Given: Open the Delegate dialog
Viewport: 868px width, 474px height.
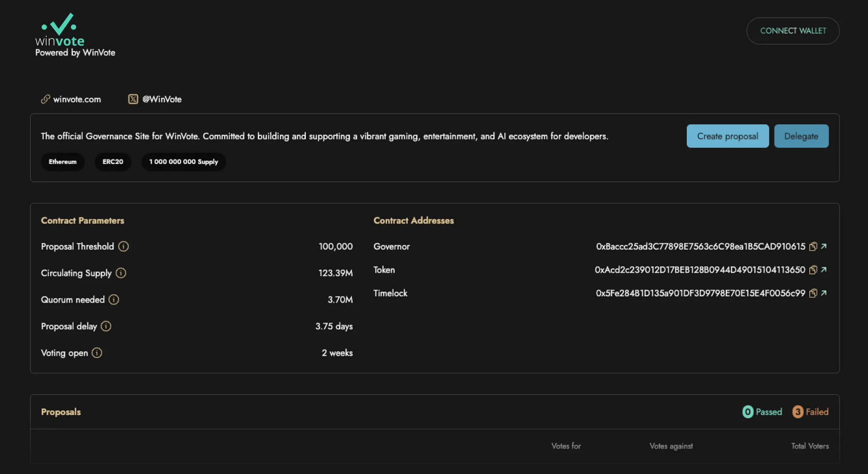Looking at the screenshot, I should click(x=801, y=136).
